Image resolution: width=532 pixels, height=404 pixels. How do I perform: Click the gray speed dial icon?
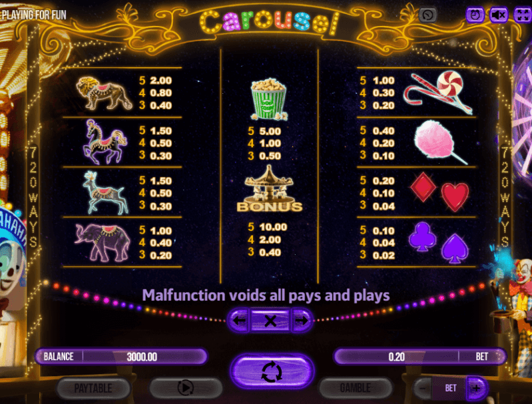(427, 15)
